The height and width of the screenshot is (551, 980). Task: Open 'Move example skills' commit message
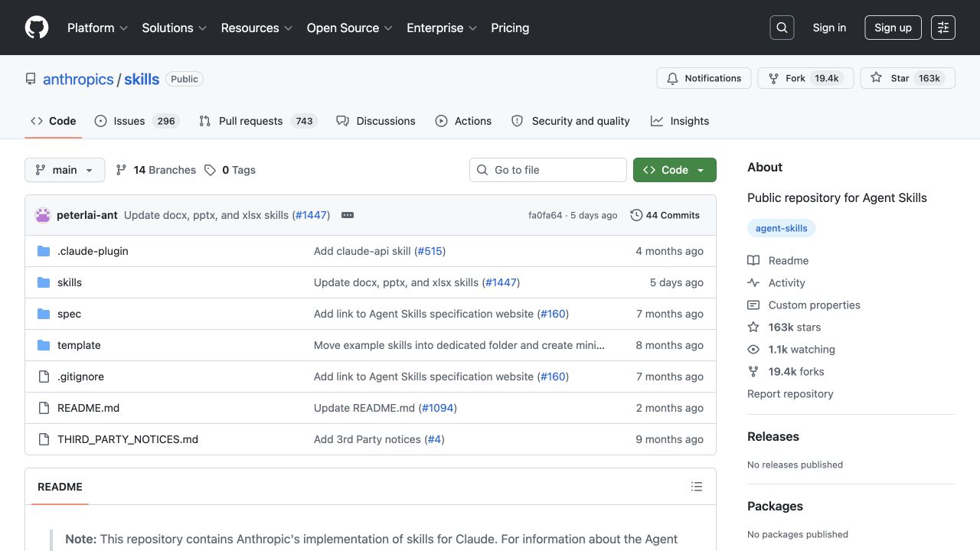click(x=459, y=345)
